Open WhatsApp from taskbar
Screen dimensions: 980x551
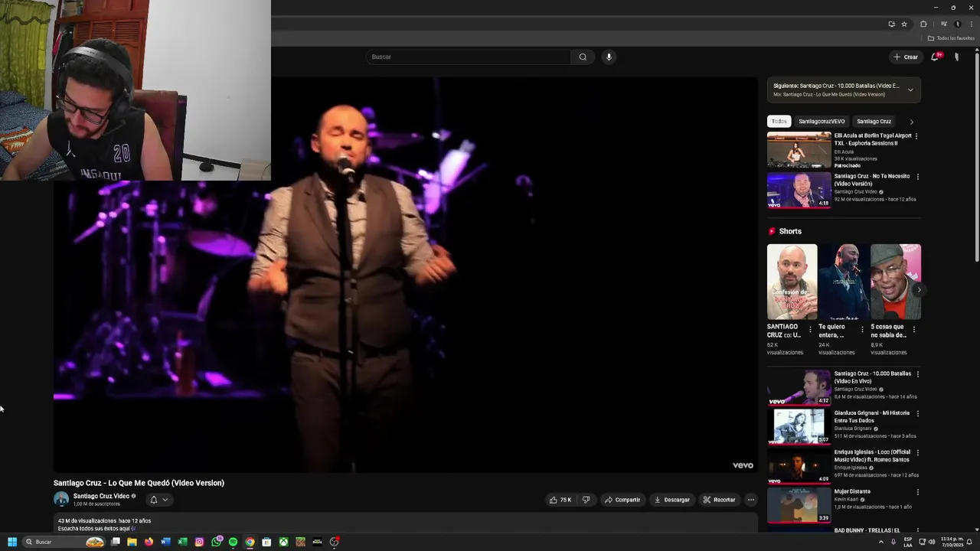[x=216, y=542]
